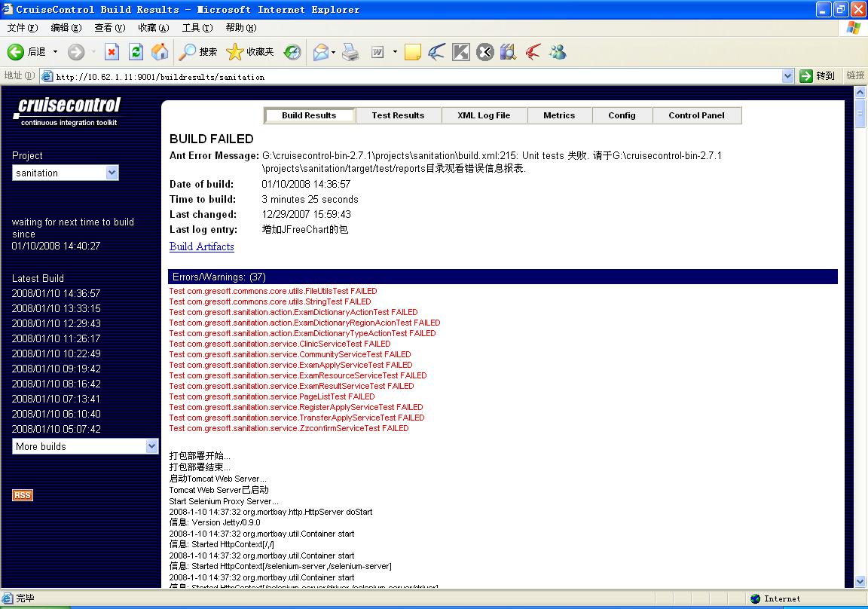Viewport: 868px width, 609px height.
Task: Click the Internet zone globe icon
Action: point(756,598)
